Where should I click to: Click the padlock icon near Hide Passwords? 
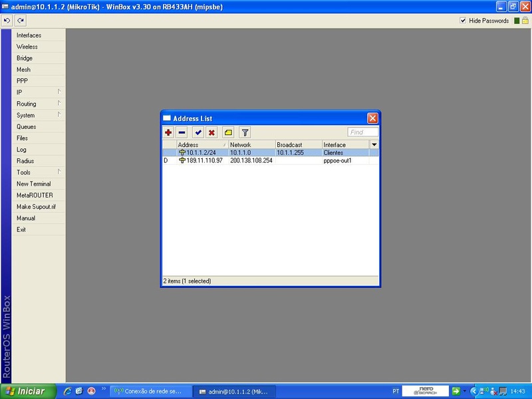pyautogui.click(x=525, y=21)
